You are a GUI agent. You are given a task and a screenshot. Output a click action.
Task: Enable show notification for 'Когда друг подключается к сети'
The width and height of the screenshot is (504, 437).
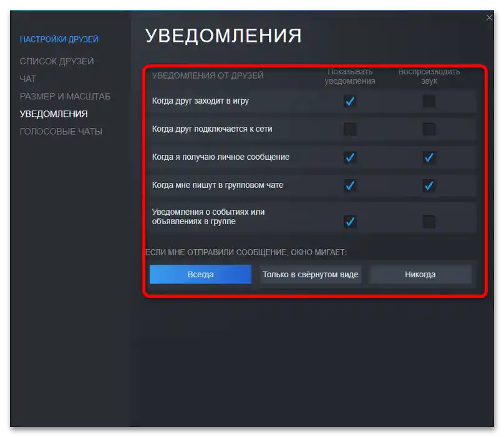350,129
